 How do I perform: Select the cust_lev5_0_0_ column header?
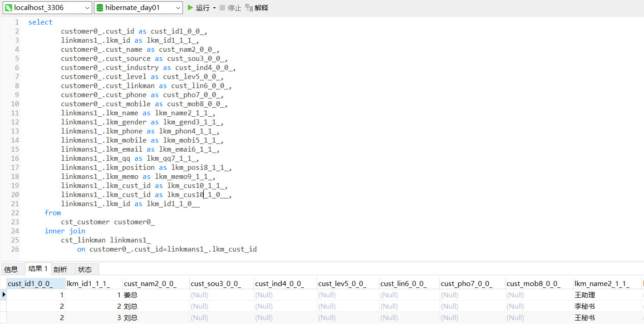click(348, 284)
